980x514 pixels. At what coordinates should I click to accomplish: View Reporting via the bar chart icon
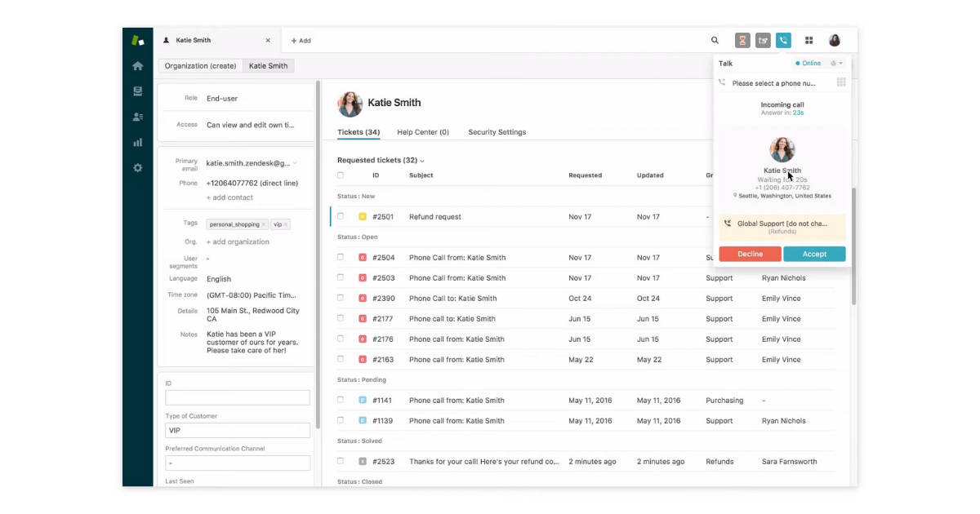click(x=138, y=141)
